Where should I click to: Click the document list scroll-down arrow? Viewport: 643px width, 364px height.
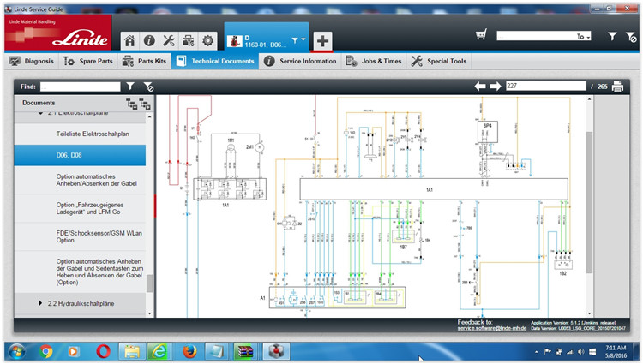pos(150,313)
